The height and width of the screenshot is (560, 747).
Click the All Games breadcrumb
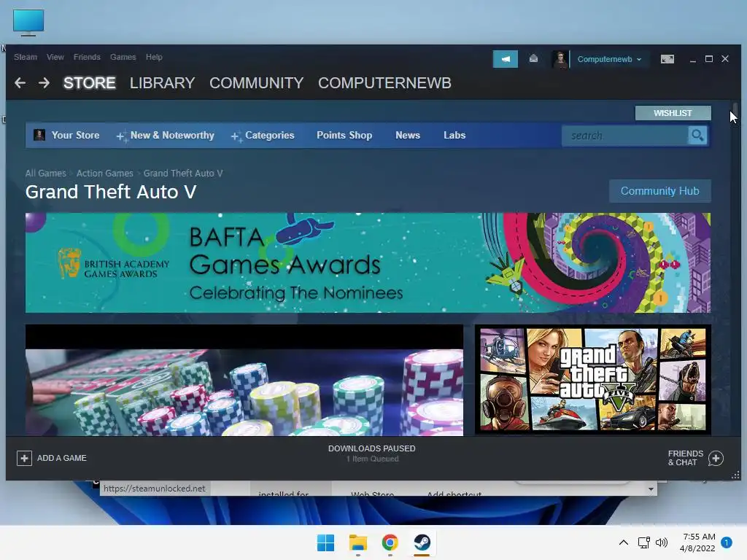(x=46, y=174)
